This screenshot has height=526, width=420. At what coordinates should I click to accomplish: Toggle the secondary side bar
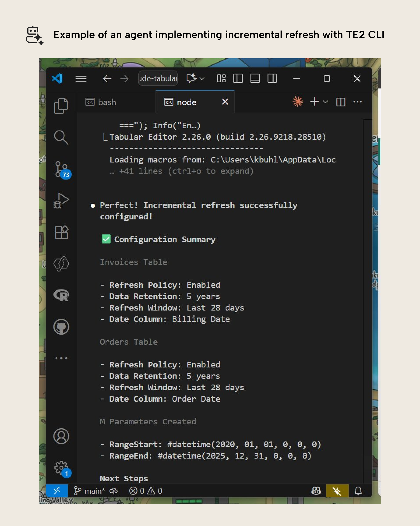(272, 79)
